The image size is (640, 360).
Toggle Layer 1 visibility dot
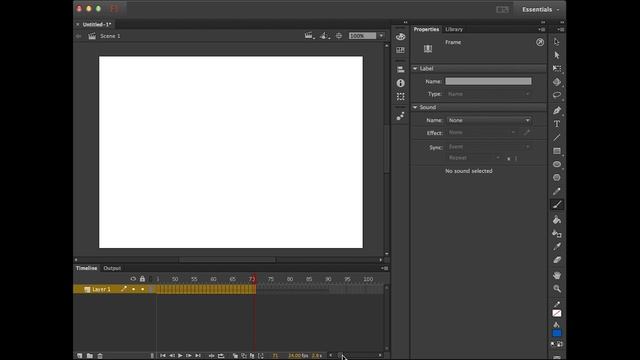[133, 289]
